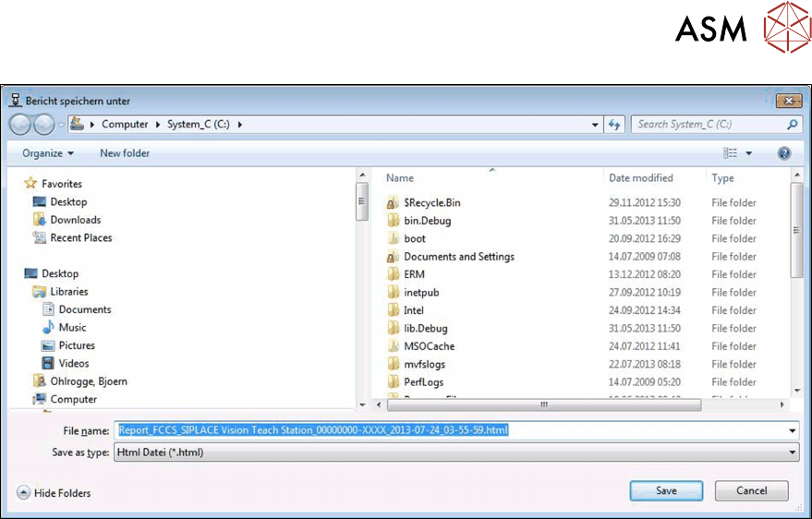Select Favorites in the navigation pane
Image resolution: width=812 pixels, height=519 pixels.
[x=62, y=184]
